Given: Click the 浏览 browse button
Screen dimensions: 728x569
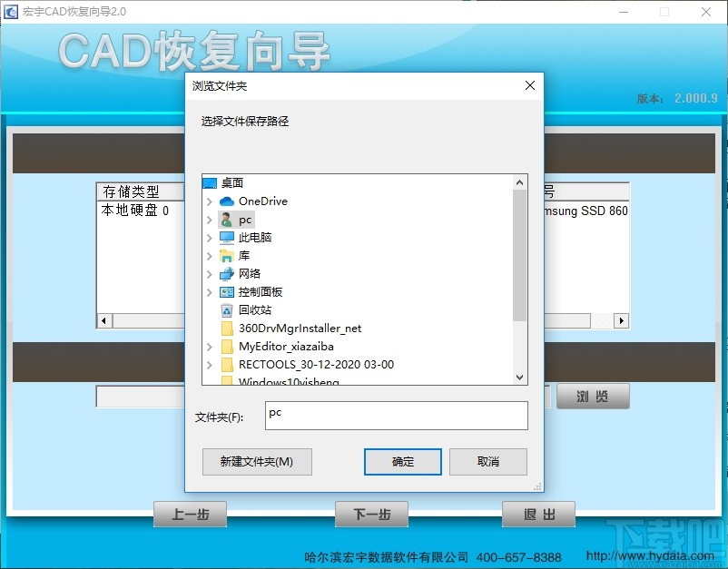Looking at the screenshot, I should tap(593, 397).
